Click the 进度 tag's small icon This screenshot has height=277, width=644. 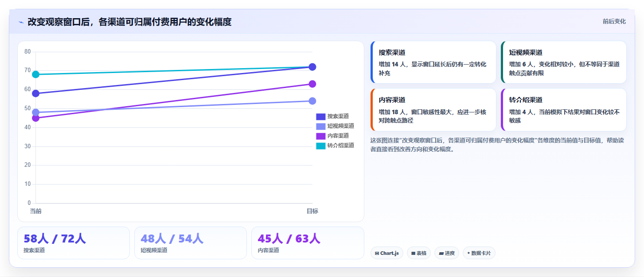click(441, 254)
